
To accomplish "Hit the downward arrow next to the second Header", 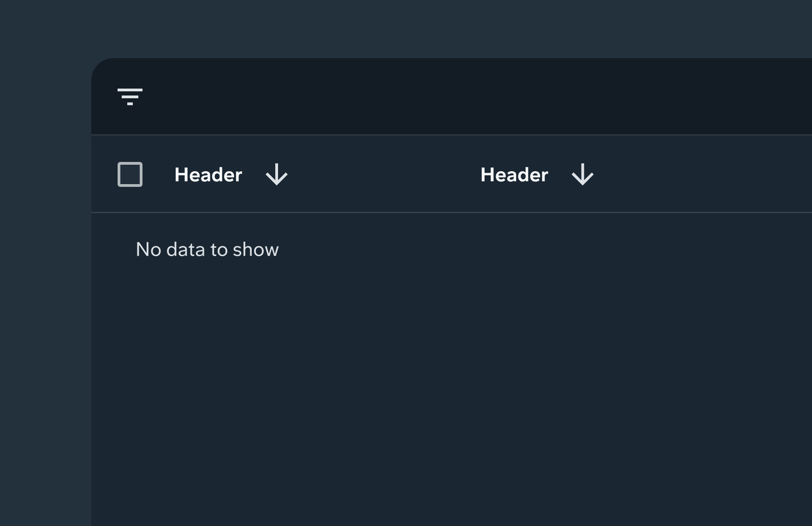I will point(582,174).
